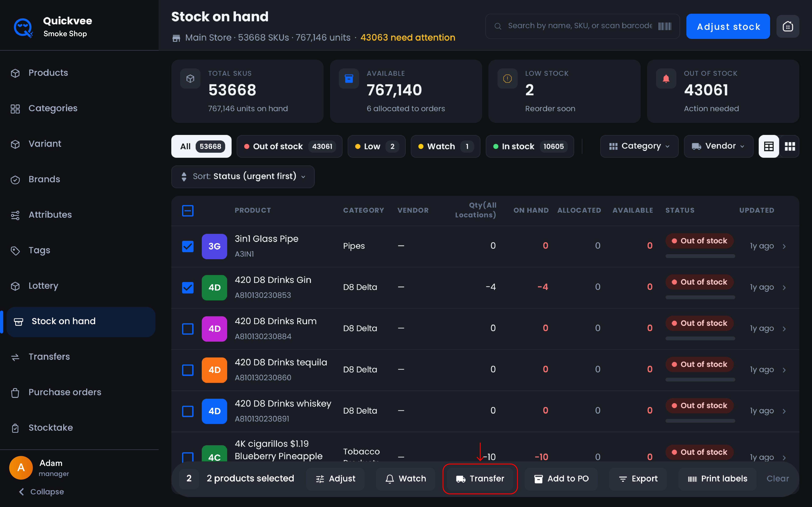Switch to grid view icon

pyautogui.click(x=789, y=146)
